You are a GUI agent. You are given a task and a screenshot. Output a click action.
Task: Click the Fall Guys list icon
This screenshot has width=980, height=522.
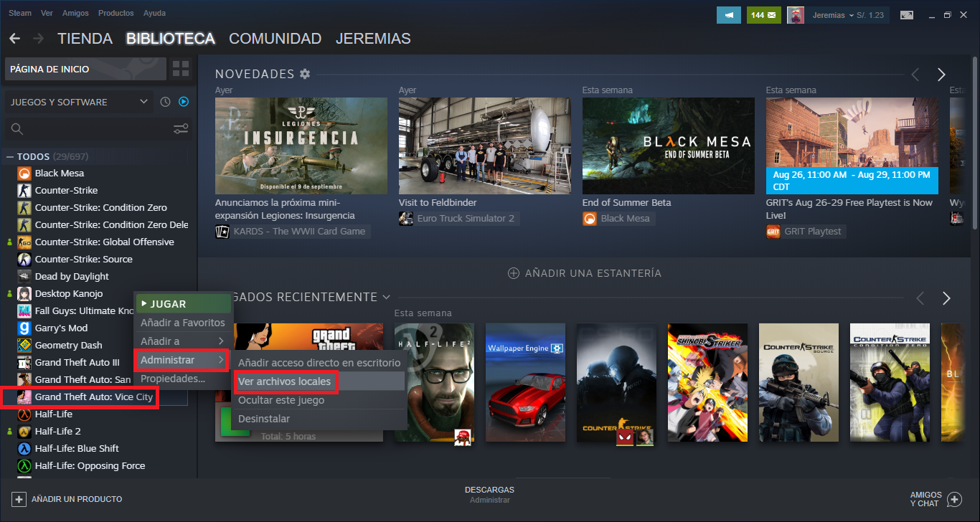(24, 310)
